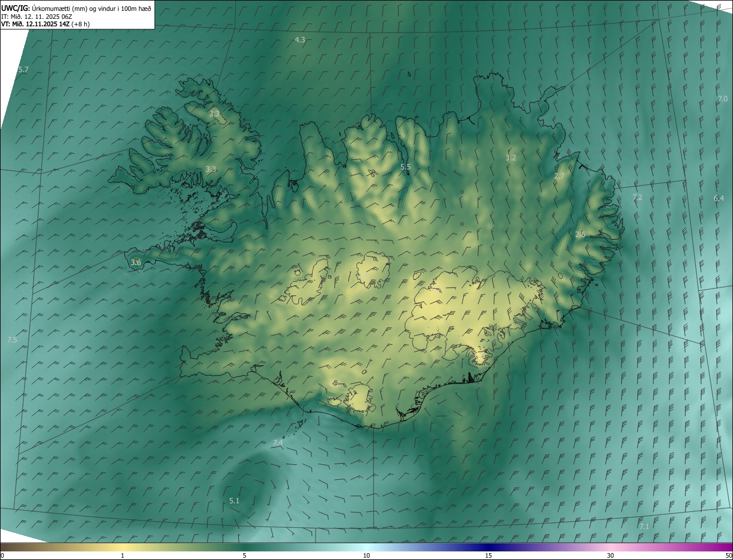Select the valid time line "VT: Mið. 12.11.2025 14Z (+8 h)"
The height and width of the screenshot is (560, 733).
pos(45,24)
